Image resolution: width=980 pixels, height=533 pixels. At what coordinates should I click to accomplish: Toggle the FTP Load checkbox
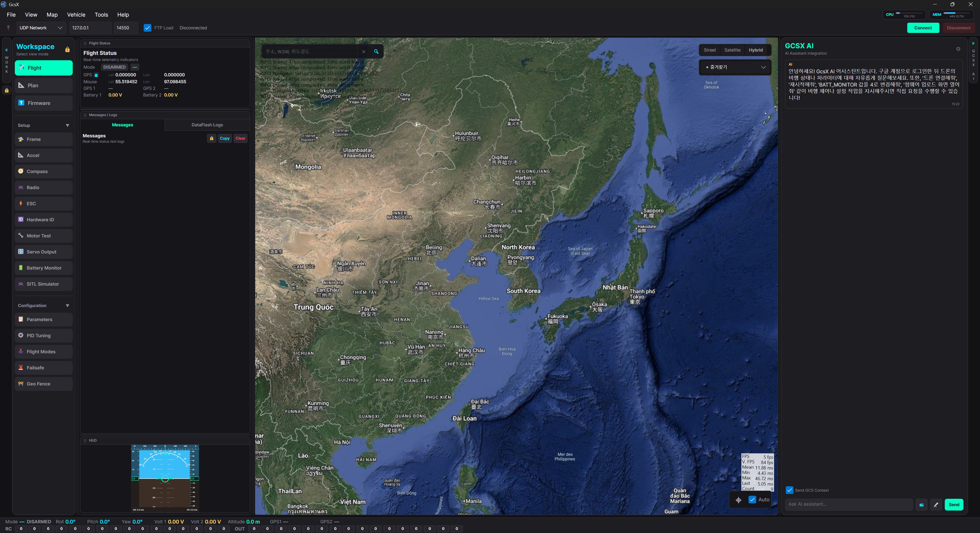tap(147, 28)
